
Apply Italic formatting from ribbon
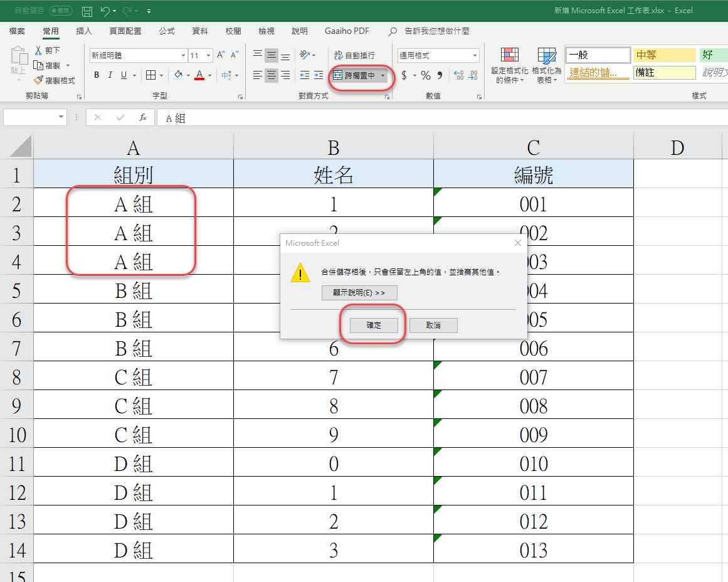click(x=110, y=75)
